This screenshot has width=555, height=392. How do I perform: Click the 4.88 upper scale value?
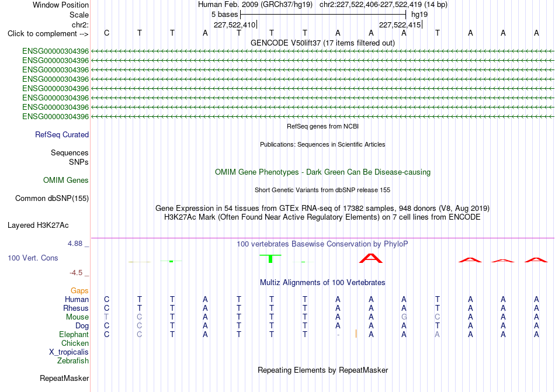(75, 244)
